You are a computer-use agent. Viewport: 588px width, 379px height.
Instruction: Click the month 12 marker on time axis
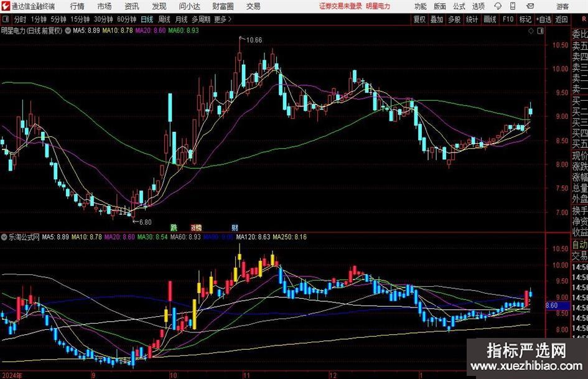pyautogui.click(x=333, y=375)
